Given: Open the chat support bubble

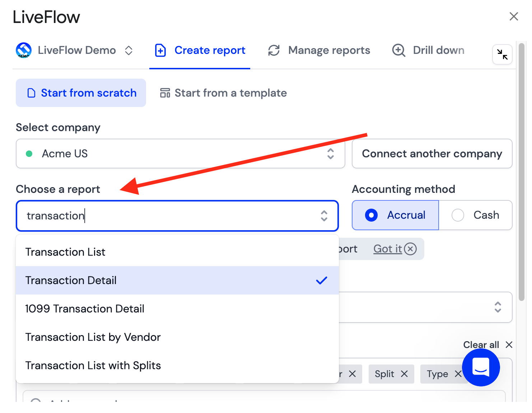Looking at the screenshot, I should pos(481,367).
